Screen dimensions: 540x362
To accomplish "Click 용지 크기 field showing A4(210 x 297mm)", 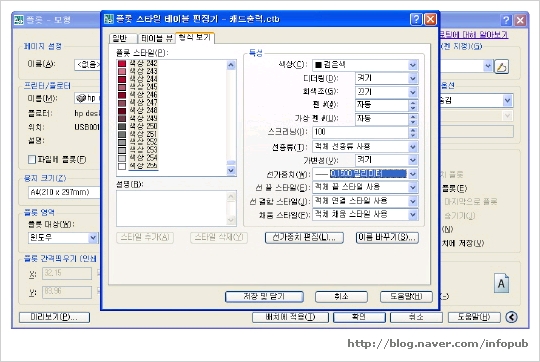I will (64, 192).
